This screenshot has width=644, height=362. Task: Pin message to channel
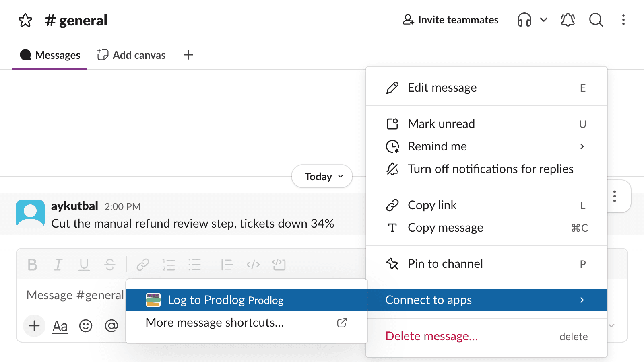pos(486,264)
